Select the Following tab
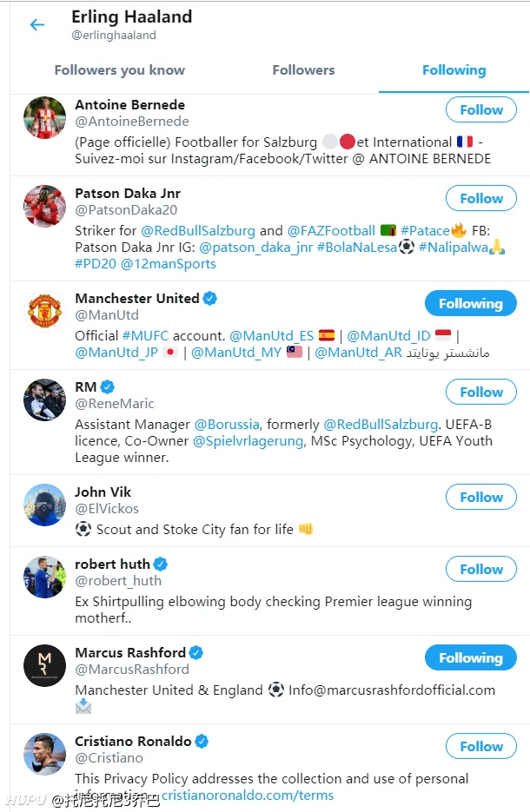The image size is (530, 812). point(454,70)
